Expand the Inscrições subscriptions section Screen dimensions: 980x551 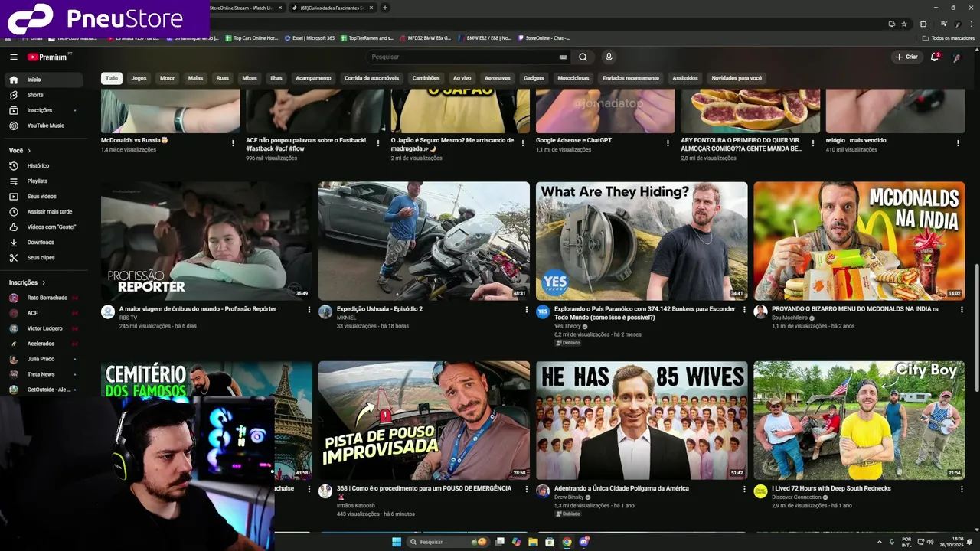(x=28, y=282)
